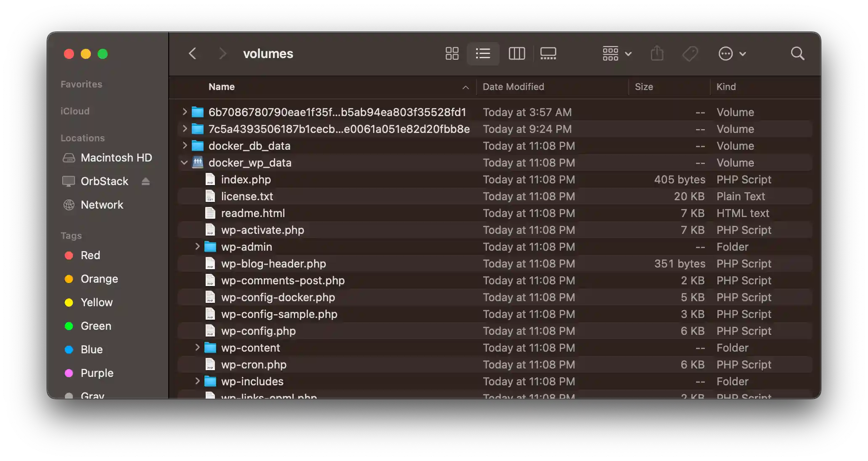Open the Finder search
The image size is (868, 461).
pyautogui.click(x=797, y=53)
